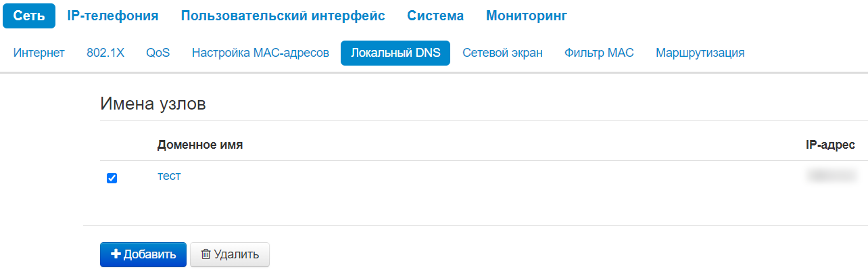Go to the Система tab
The height and width of the screenshot is (278, 868).
(435, 16)
